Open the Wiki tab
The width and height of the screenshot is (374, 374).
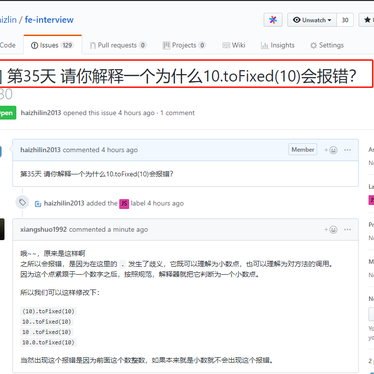coord(234,45)
